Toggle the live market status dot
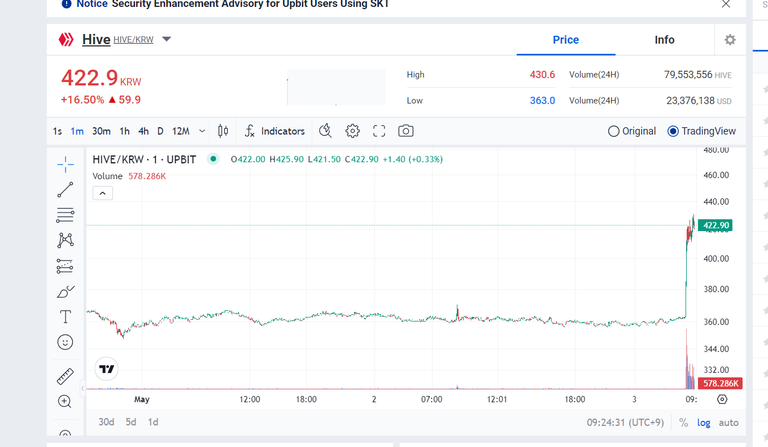 pyautogui.click(x=213, y=159)
